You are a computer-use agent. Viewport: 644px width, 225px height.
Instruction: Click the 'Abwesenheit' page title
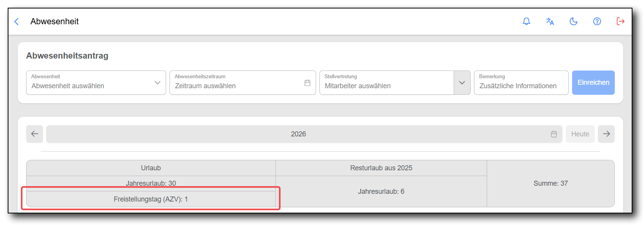pos(55,22)
